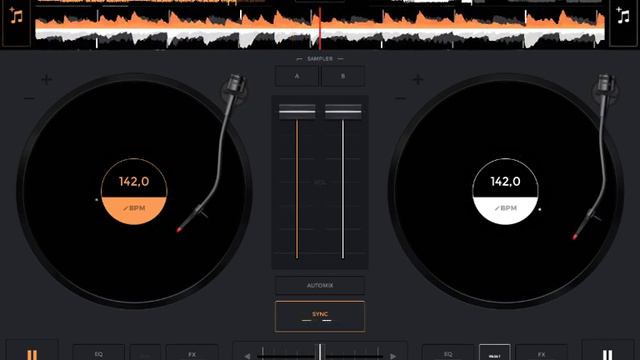Viewport: 640px width, 360px height.
Task: Toggle the SYNC button
Action: pyautogui.click(x=320, y=316)
